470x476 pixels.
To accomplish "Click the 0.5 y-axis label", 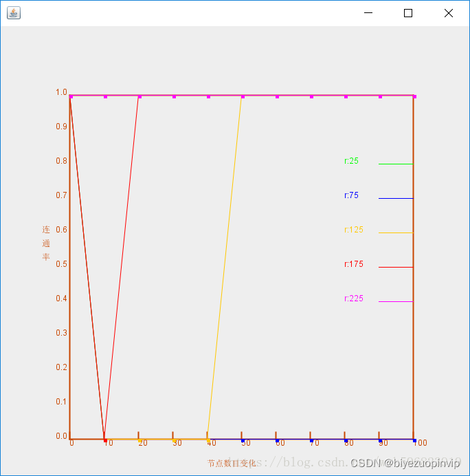I will pyautogui.click(x=61, y=264).
